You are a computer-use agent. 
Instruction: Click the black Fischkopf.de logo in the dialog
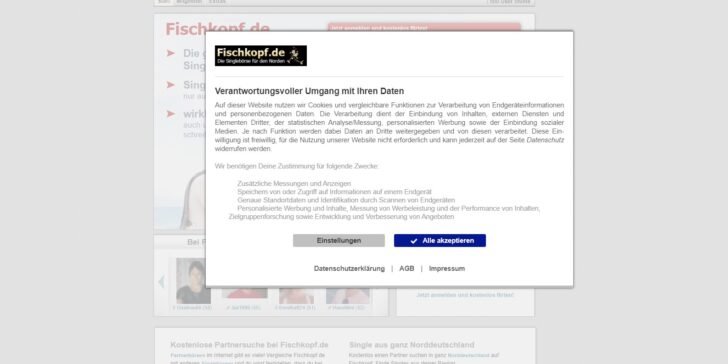[x=260, y=56]
